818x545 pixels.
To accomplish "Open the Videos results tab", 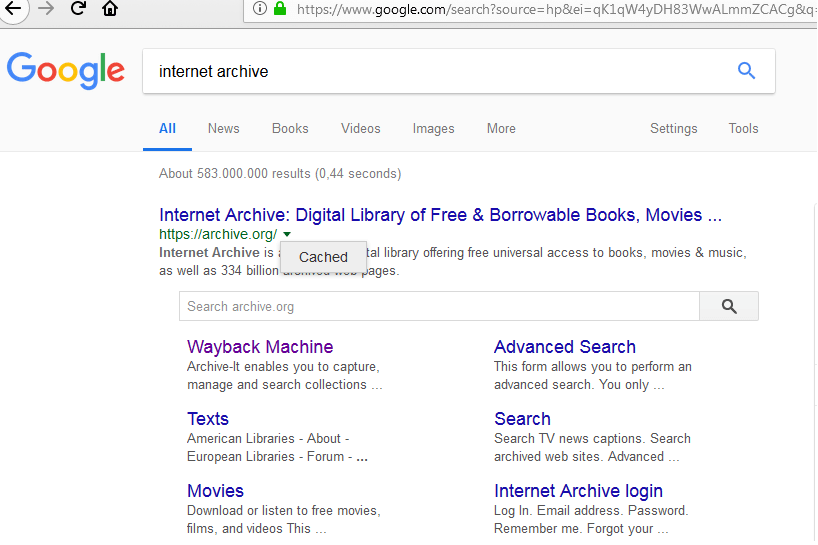I will click(360, 129).
